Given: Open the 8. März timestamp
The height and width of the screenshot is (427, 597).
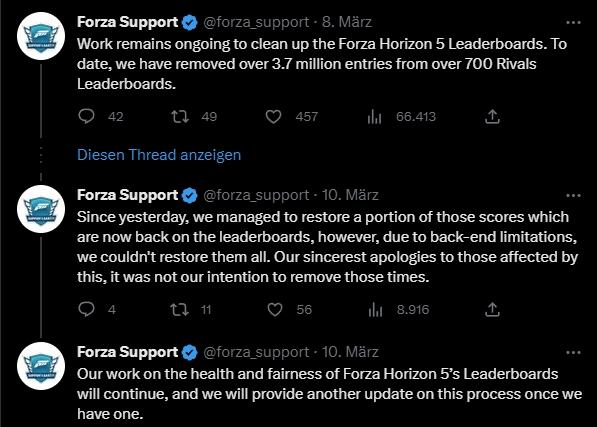Looking at the screenshot, I should pyautogui.click(x=347, y=22).
